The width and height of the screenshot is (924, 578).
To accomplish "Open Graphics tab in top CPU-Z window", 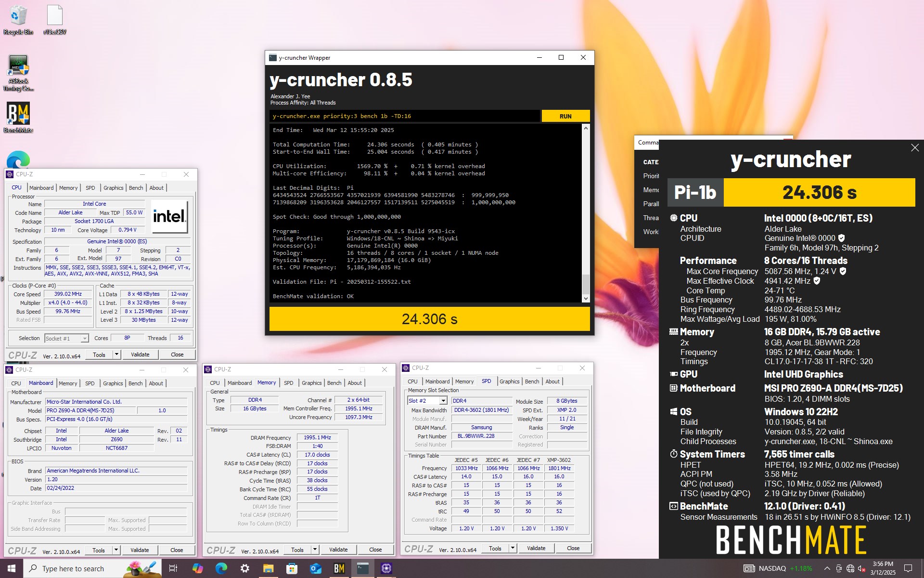I will (114, 188).
